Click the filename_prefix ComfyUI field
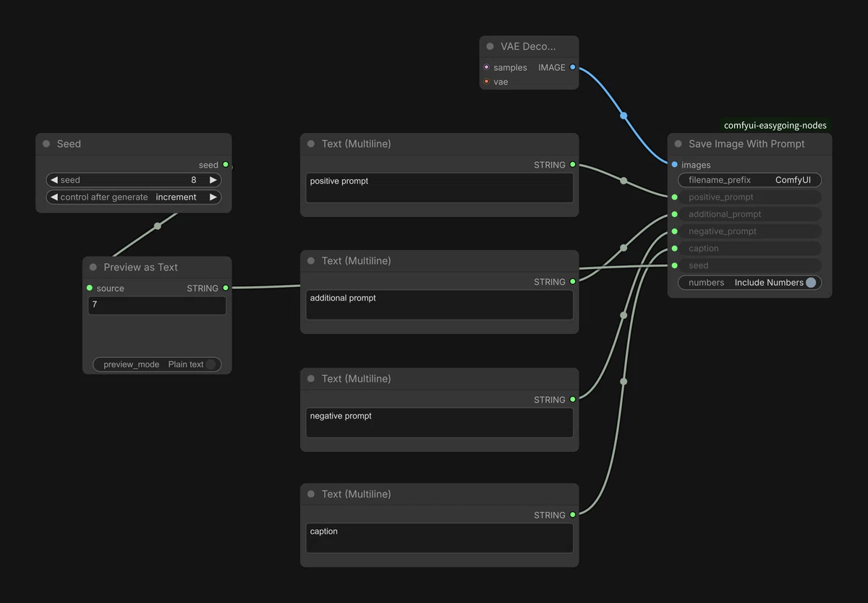 tap(749, 180)
